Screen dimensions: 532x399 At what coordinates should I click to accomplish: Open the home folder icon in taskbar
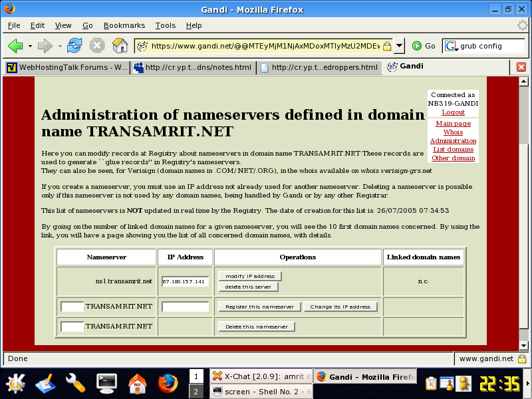coord(137,384)
